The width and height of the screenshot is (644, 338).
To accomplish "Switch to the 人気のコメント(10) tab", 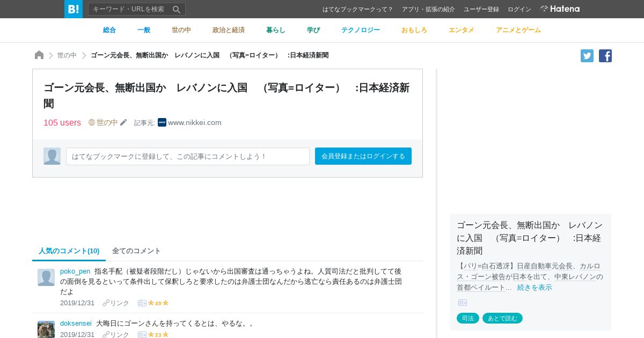I will click(x=69, y=251).
